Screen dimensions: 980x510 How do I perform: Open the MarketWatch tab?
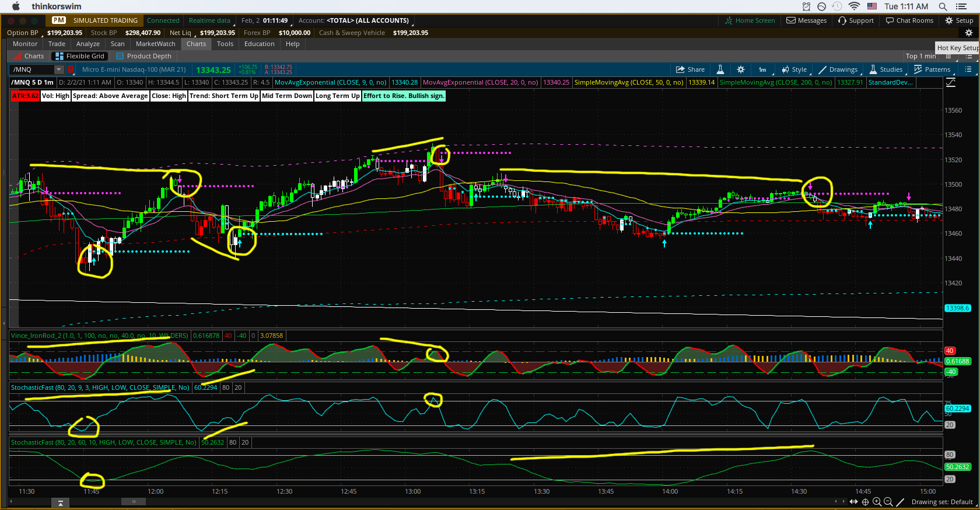pyautogui.click(x=155, y=44)
